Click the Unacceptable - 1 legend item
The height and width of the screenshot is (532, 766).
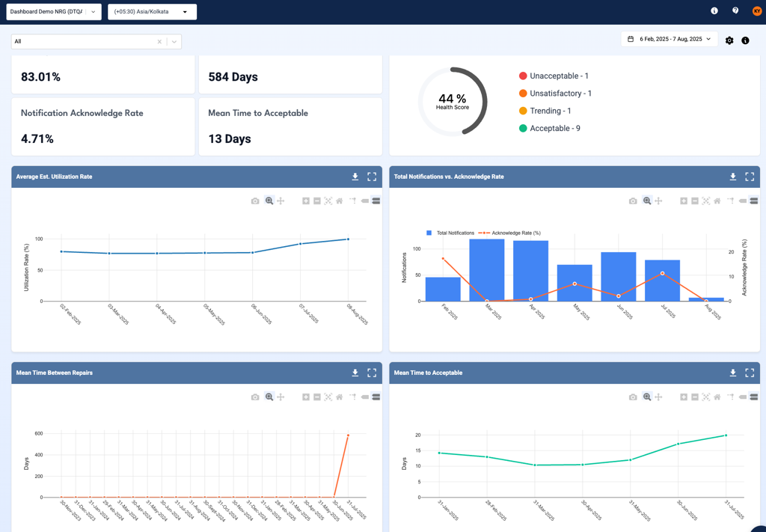click(554, 76)
